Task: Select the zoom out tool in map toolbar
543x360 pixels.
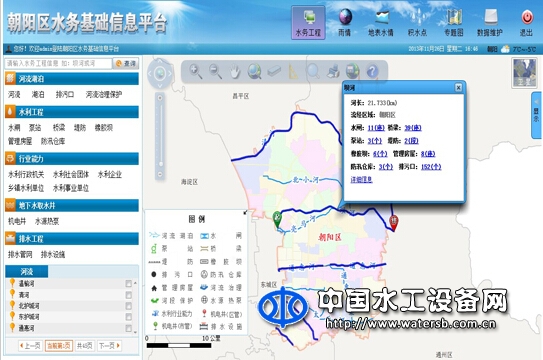Action: 215,71
